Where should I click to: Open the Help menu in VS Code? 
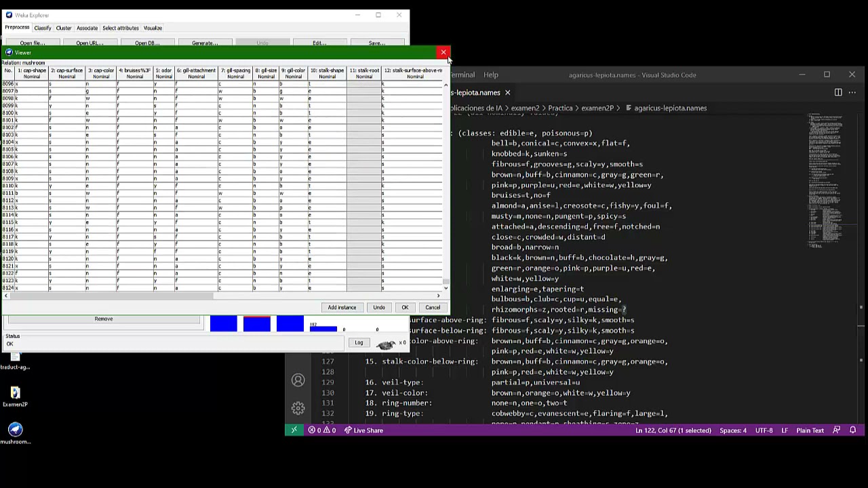coord(491,75)
